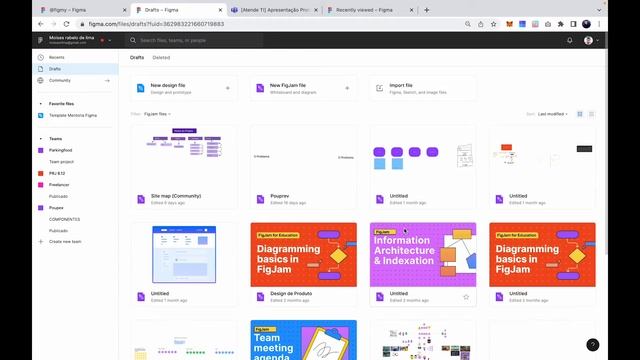The image size is (640, 360).
Task: Open Chrome three-dot menu
Action: coord(599,24)
